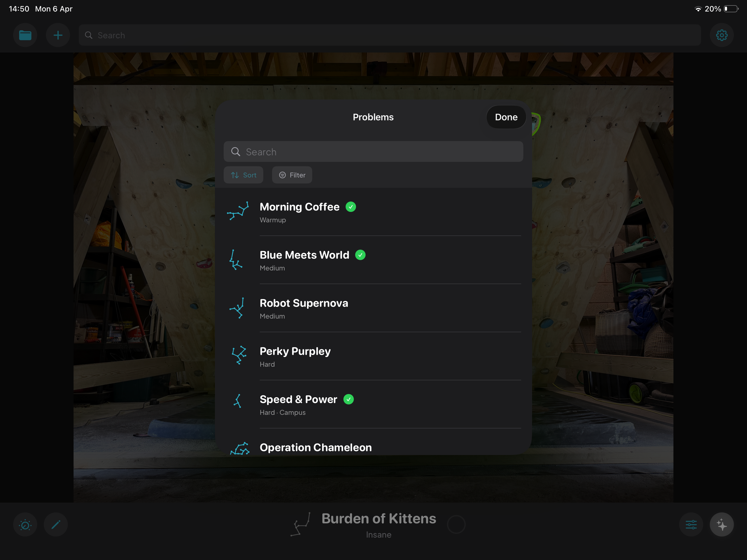
Task: Tap the sparkle magic icon
Action: pyautogui.click(x=722, y=525)
